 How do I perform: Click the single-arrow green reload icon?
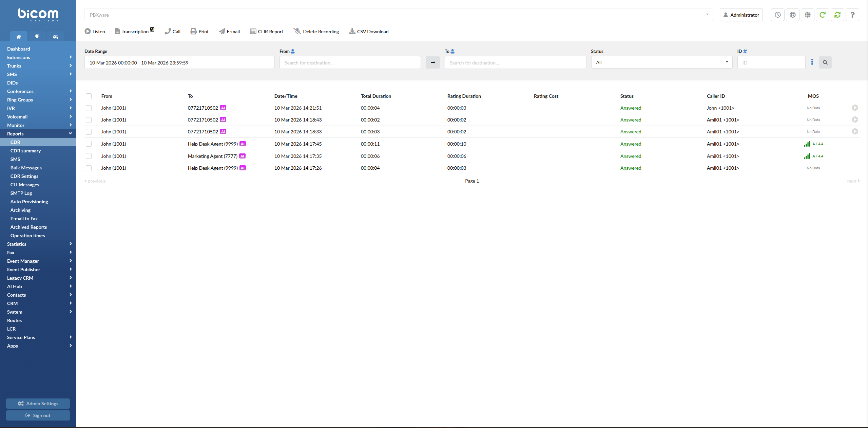pyautogui.click(x=823, y=15)
